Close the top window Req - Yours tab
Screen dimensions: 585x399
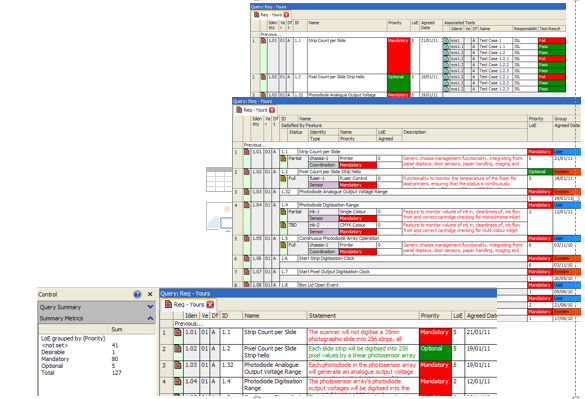pos(286,15)
